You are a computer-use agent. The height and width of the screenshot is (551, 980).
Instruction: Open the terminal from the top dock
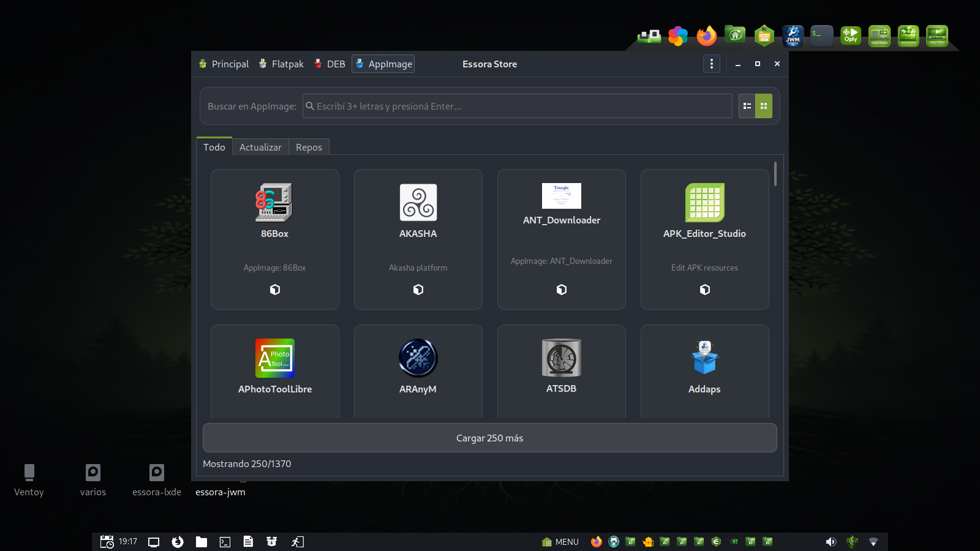[x=822, y=36]
